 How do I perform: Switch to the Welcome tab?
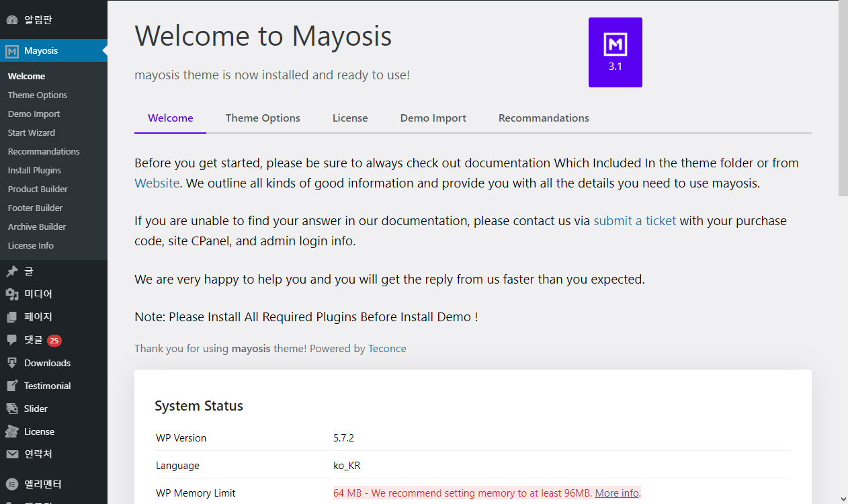click(171, 118)
